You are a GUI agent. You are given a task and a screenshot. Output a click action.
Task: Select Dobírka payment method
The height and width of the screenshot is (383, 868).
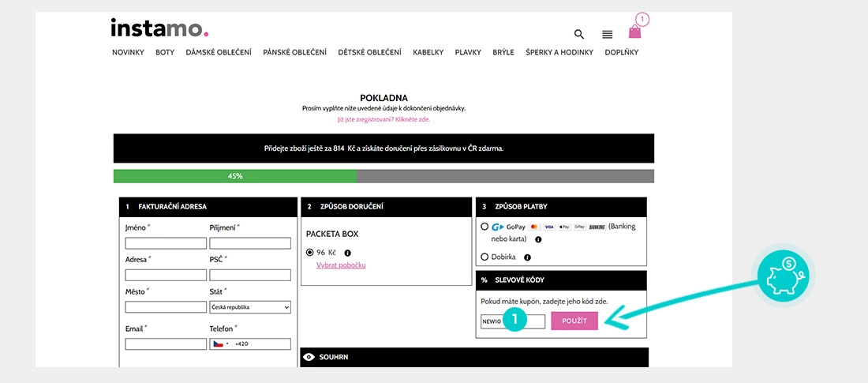[x=485, y=257]
